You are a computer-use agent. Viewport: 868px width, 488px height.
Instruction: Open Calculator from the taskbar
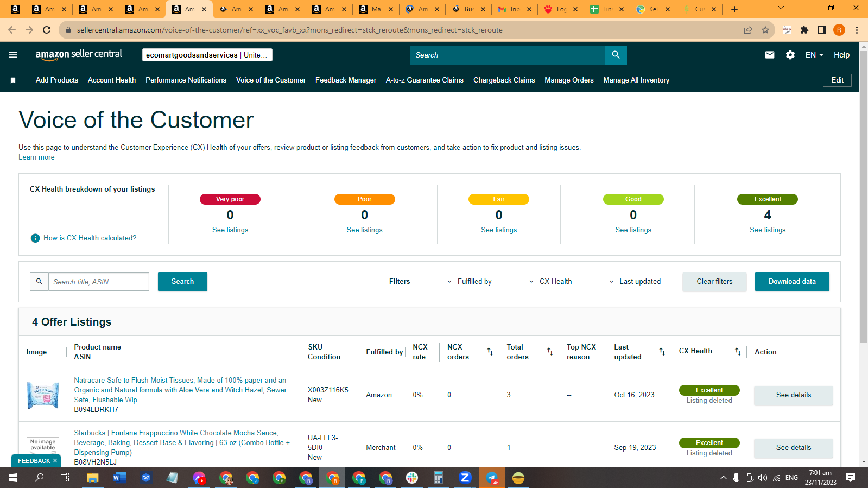(x=439, y=478)
